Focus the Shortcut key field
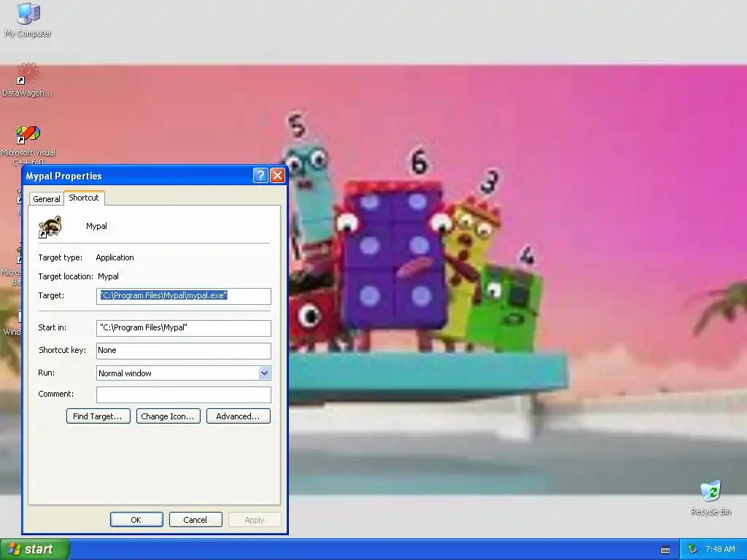The image size is (747, 560). pyautogui.click(x=183, y=351)
